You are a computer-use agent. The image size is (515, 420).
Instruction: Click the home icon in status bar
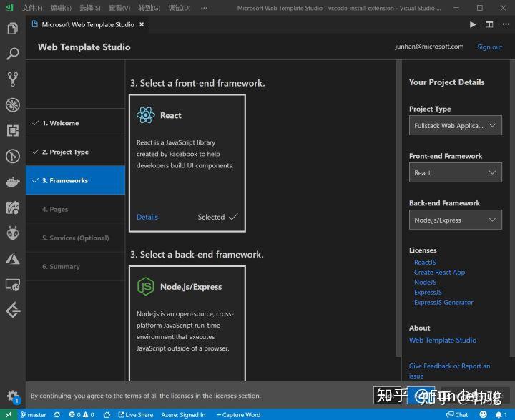(x=107, y=415)
